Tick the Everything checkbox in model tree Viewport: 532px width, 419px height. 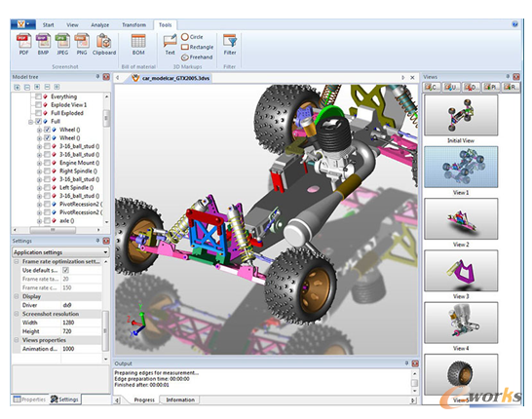click(39, 96)
